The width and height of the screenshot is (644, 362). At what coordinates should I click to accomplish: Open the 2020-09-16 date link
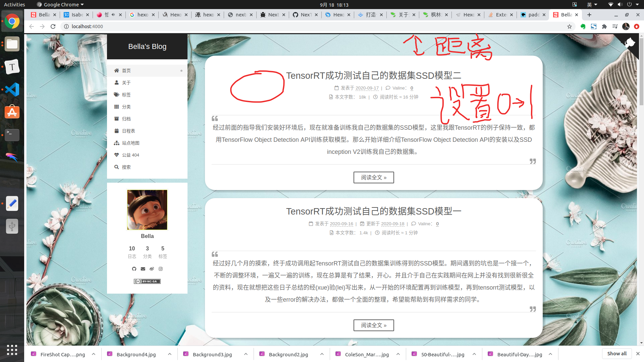pos(341,224)
